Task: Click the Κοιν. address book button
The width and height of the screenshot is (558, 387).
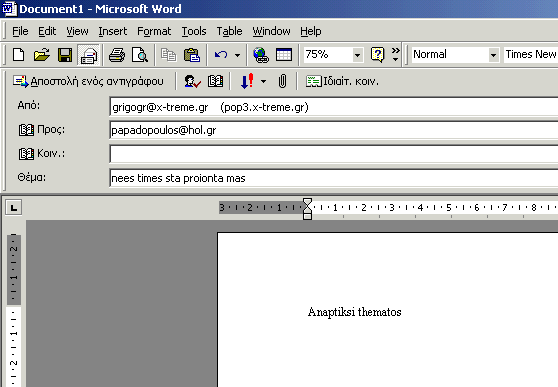Action: tap(42, 154)
